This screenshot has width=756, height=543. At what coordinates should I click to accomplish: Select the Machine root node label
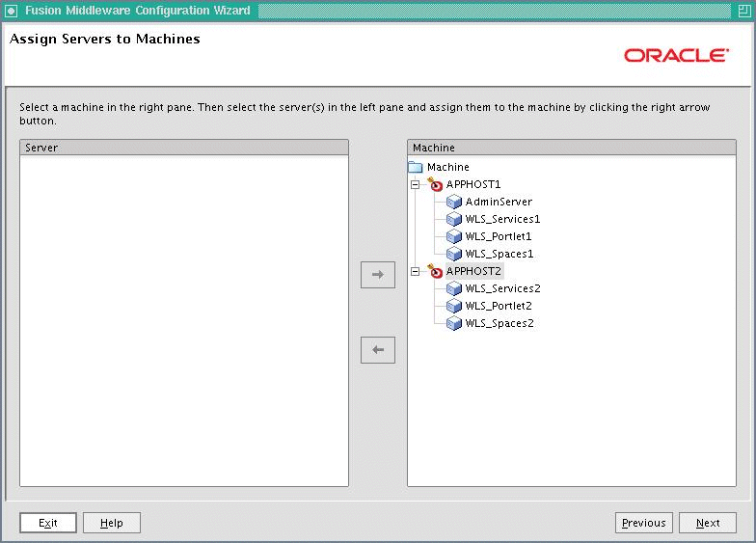pos(447,168)
